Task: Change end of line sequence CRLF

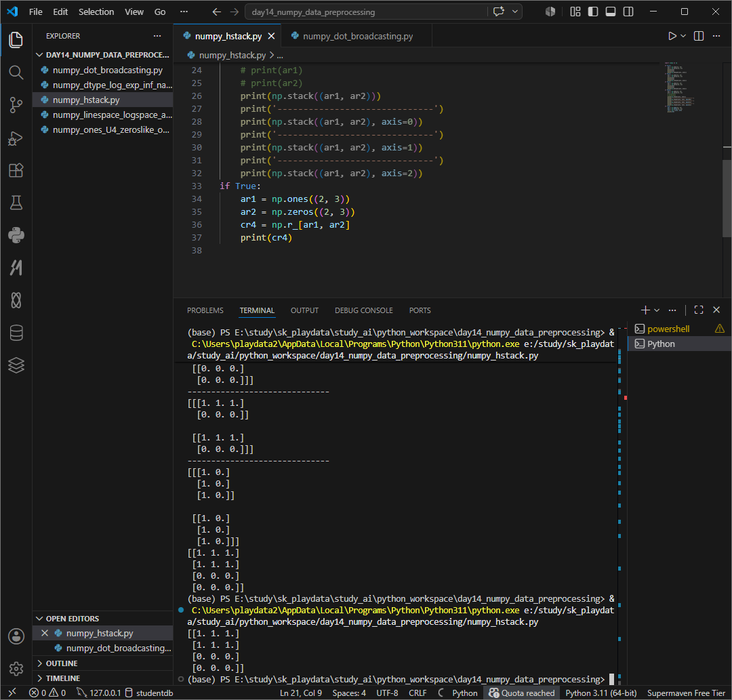Action: click(418, 693)
